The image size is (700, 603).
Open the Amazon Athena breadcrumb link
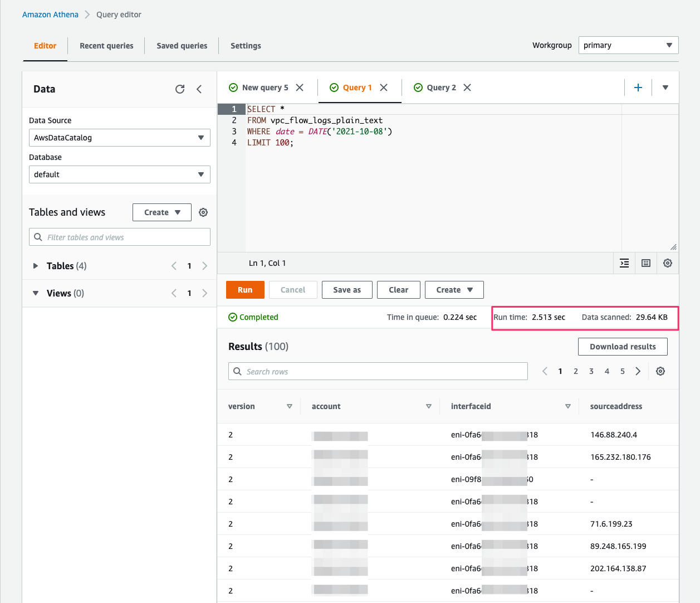50,14
